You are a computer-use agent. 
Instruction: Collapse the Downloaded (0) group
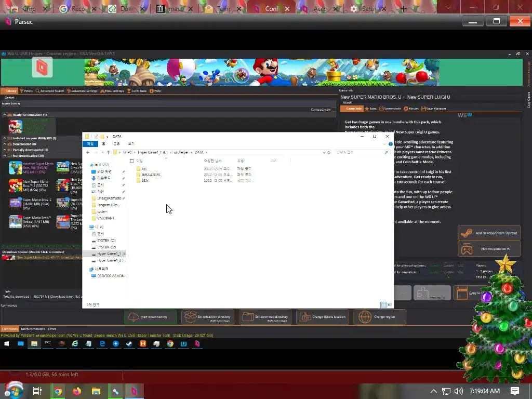pyautogui.click(x=5, y=144)
